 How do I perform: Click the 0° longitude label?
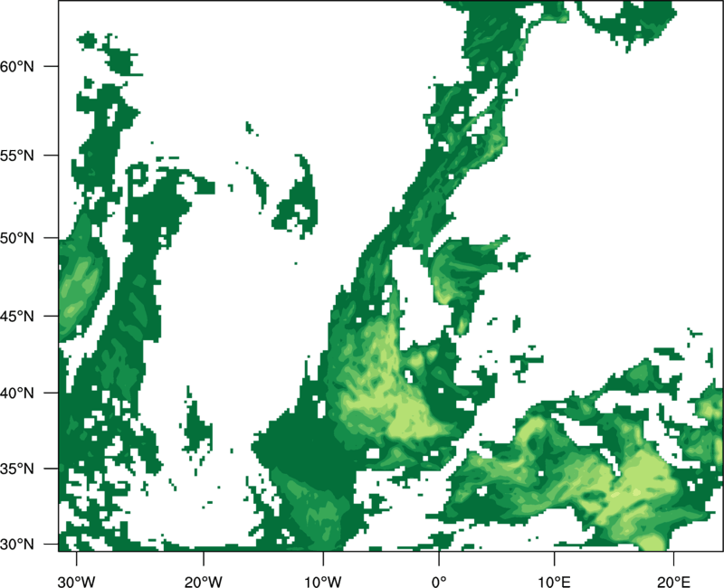[439, 582]
